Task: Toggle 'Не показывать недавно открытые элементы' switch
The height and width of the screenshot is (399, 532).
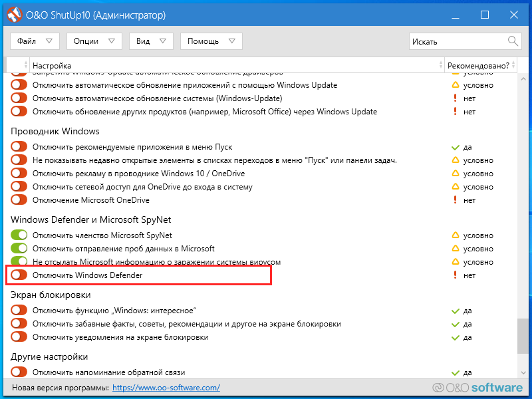Action: (19, 160)
